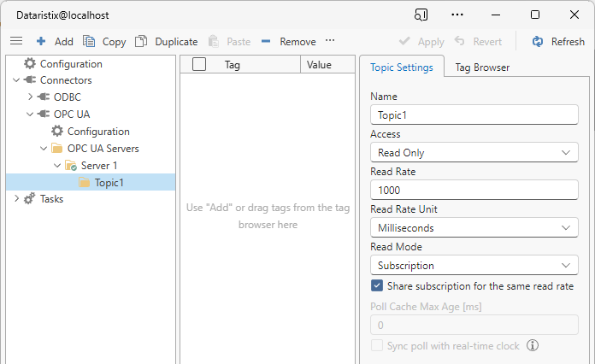Click the title bar search window icon
The height and width of the screenshot is (364, 595).
coord(421,15)
